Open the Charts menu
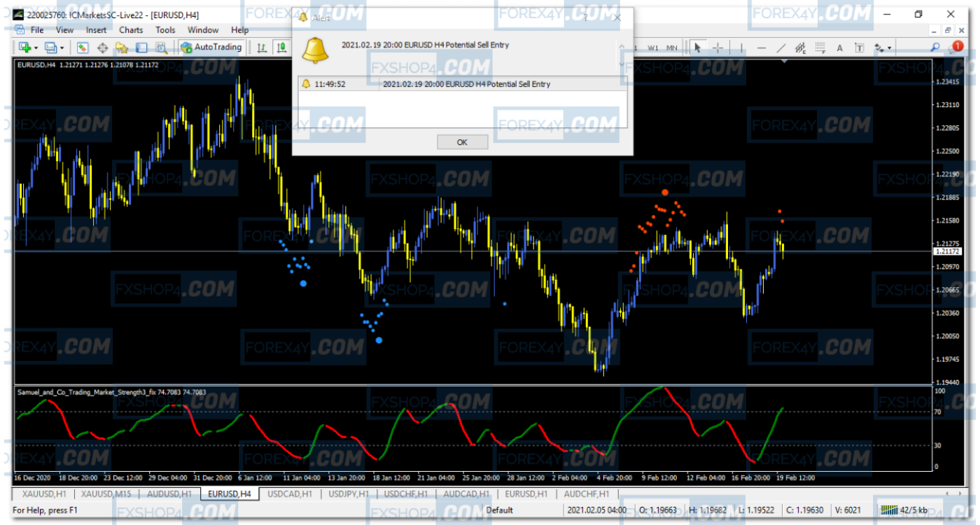Screen dimensions: 980x525 coord(131,30)
